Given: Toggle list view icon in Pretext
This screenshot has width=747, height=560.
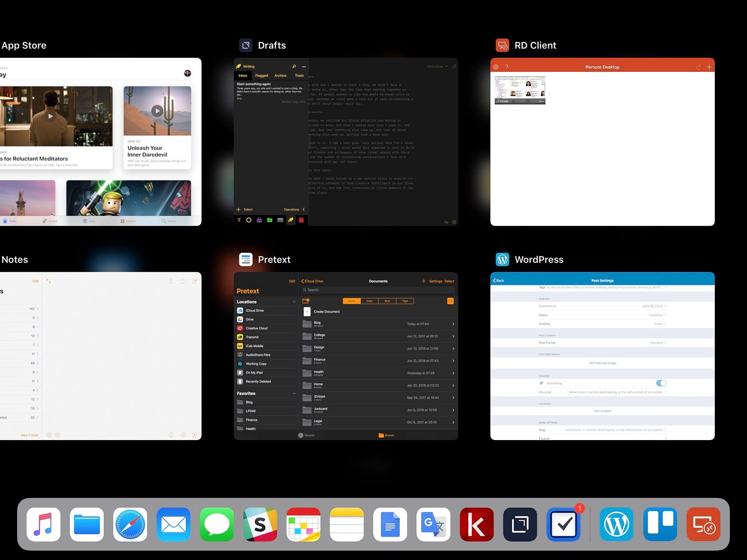Looking at the screenshot, I should coord(451,301).
